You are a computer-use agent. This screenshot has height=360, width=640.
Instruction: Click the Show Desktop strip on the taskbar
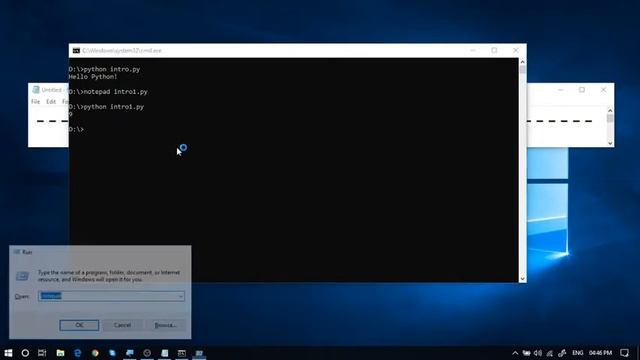638,353
